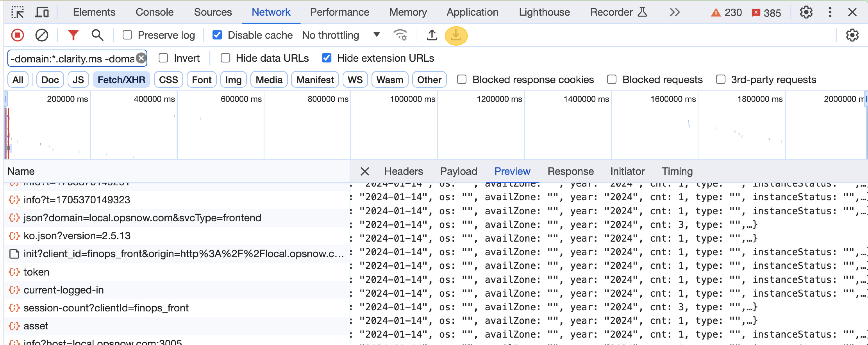Open the inspect element picker
This screenshot has height=345, width=868.
point(18,12)
